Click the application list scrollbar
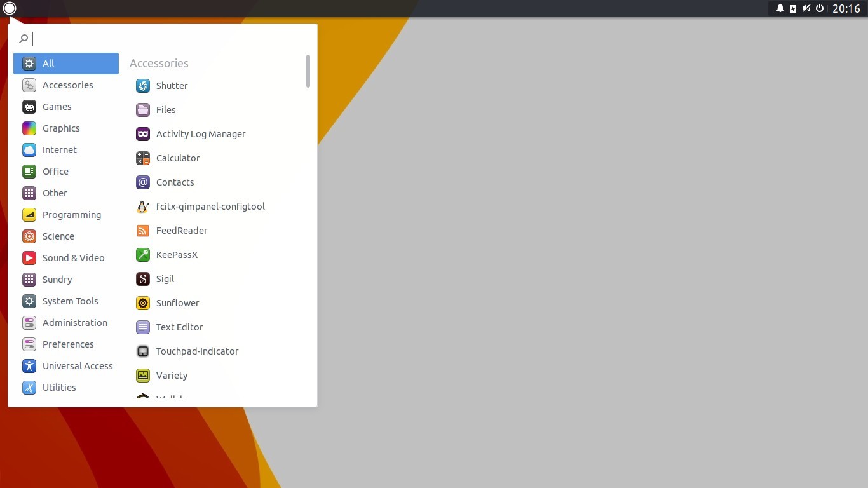Viewport: 868px width, 488px height. (x=308, y=71)
